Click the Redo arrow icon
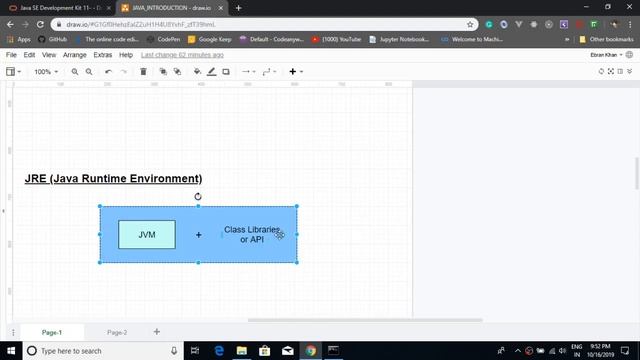This screenshot has width=640, height=360. click(124, 72)
